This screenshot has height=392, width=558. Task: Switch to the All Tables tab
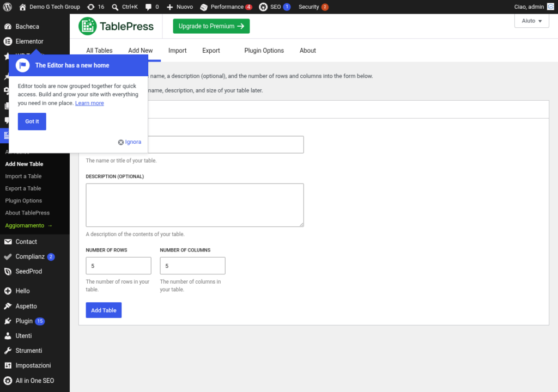tap(99, 51)
